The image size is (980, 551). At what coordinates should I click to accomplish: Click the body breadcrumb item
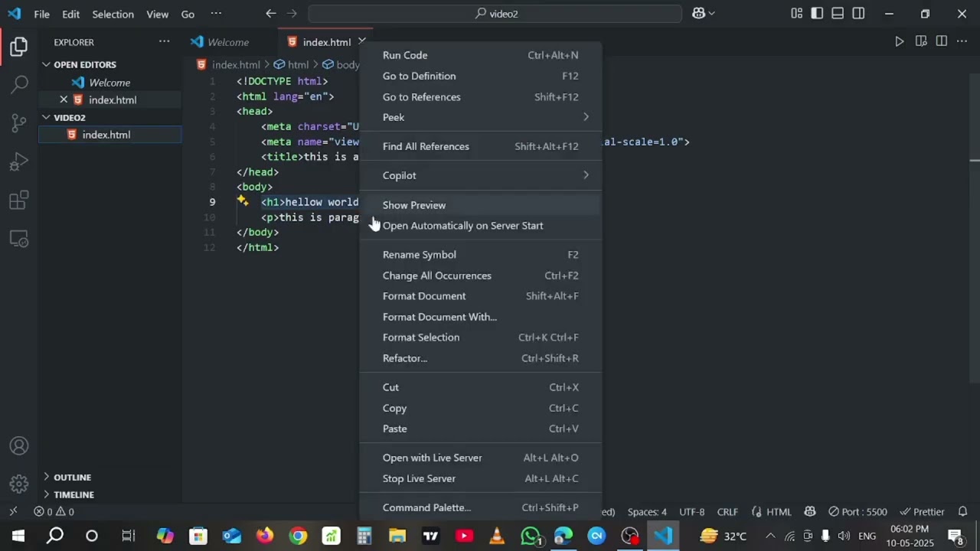point(341,65)
